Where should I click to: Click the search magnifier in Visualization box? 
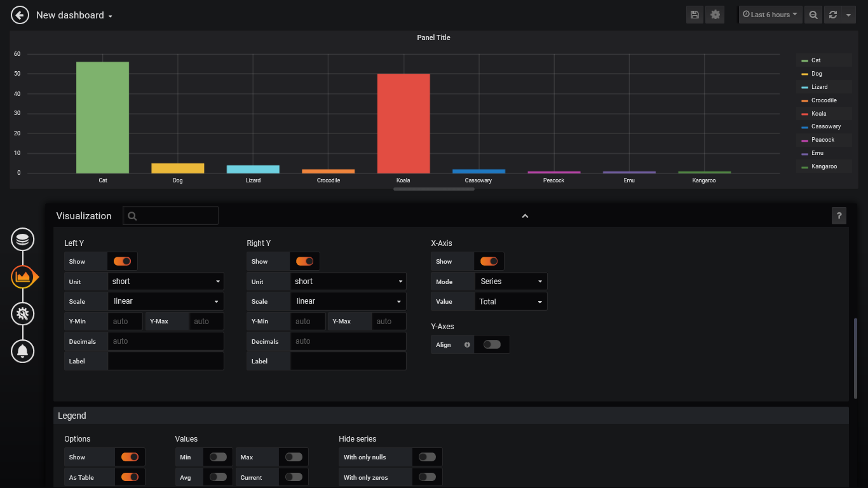(132, 216)
